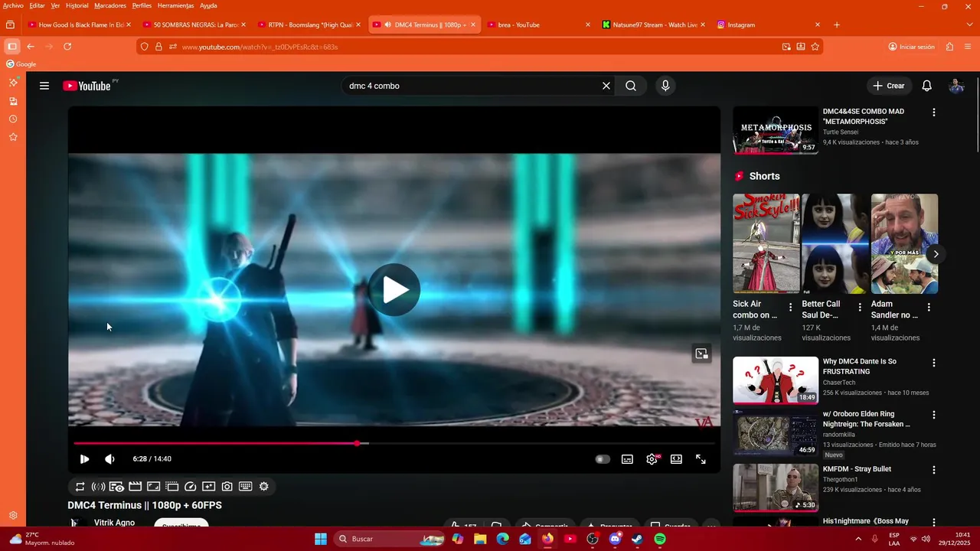
Task: Reload the page
Action: click(67, 47)
